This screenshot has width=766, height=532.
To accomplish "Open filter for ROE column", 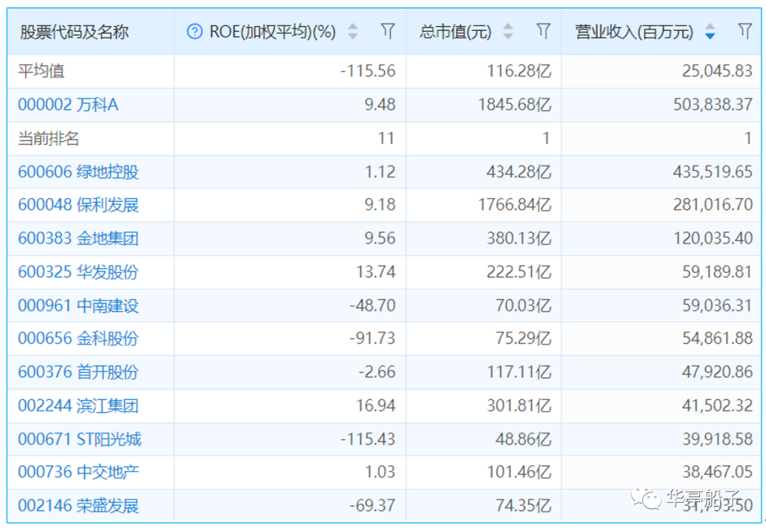I will coord(388,31).
